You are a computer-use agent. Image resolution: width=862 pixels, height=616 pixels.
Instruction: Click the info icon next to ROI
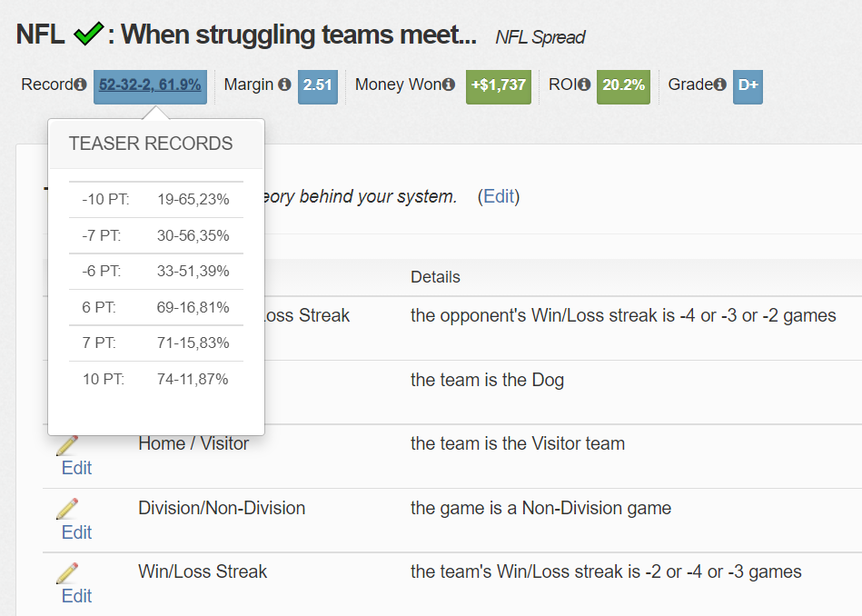584,84
